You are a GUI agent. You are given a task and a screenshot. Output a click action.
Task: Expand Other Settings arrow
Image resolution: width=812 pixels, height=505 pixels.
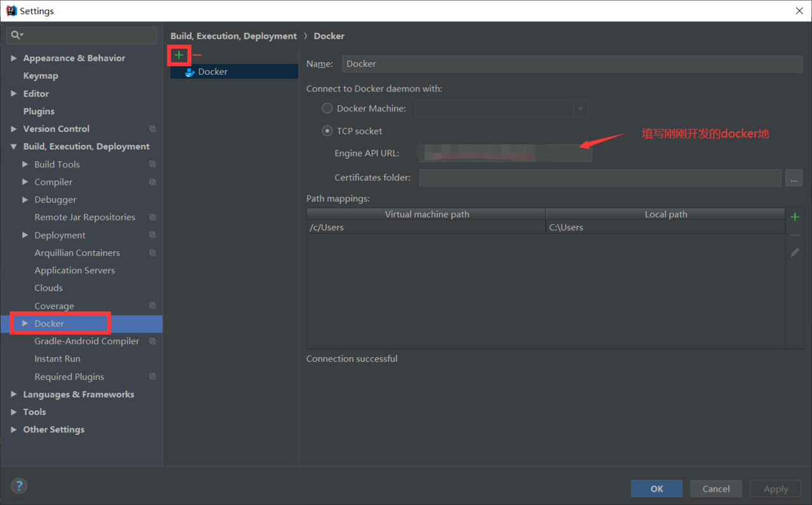point(14,430)
